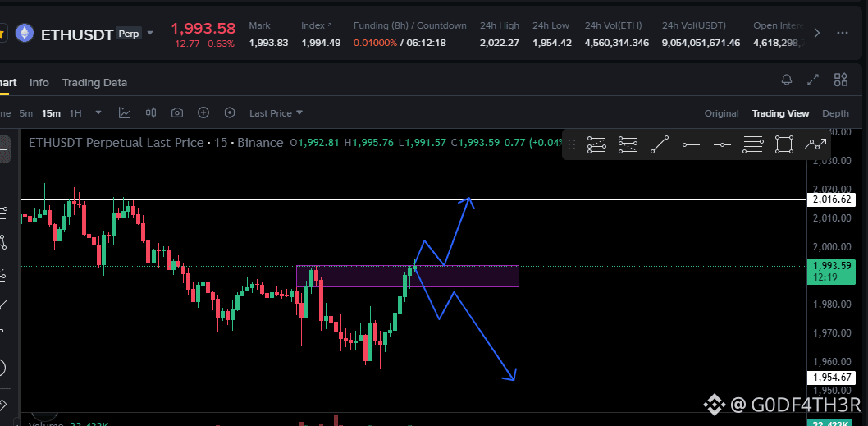Click the 1,954.67 price axis label
The image size is (868, 426).
click(831, 378)
